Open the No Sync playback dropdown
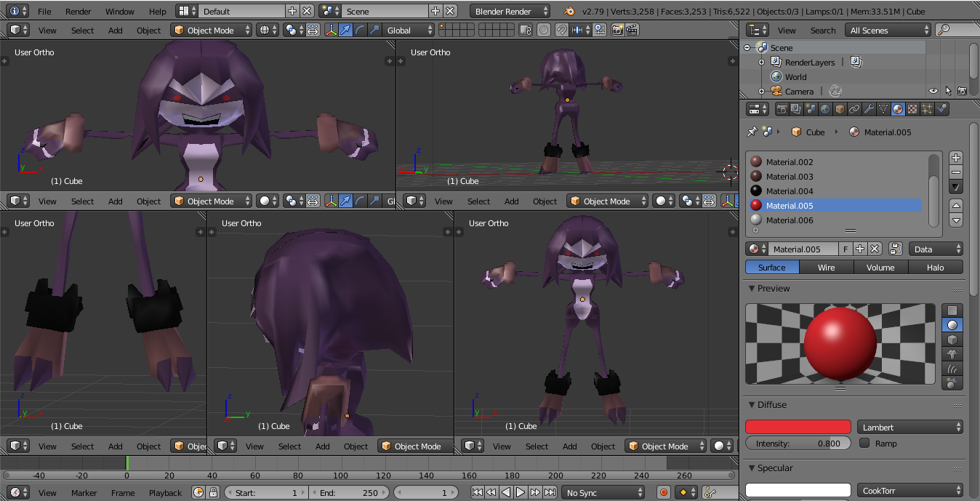 pos(603,492)
